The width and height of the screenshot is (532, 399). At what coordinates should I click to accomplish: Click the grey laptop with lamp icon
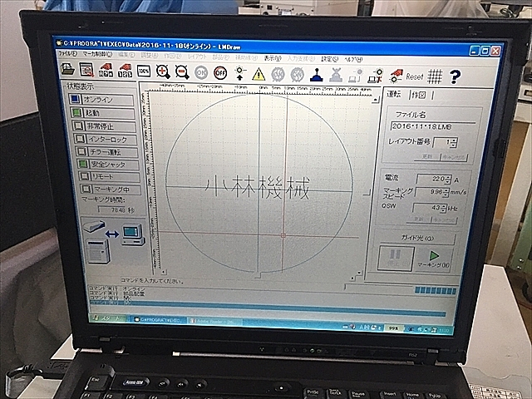(355, 76)
